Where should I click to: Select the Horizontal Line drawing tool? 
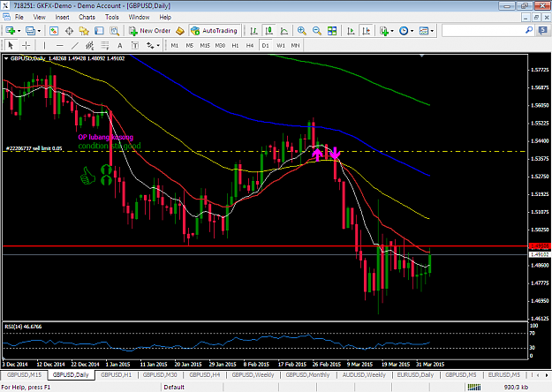(x=59, y=45)
